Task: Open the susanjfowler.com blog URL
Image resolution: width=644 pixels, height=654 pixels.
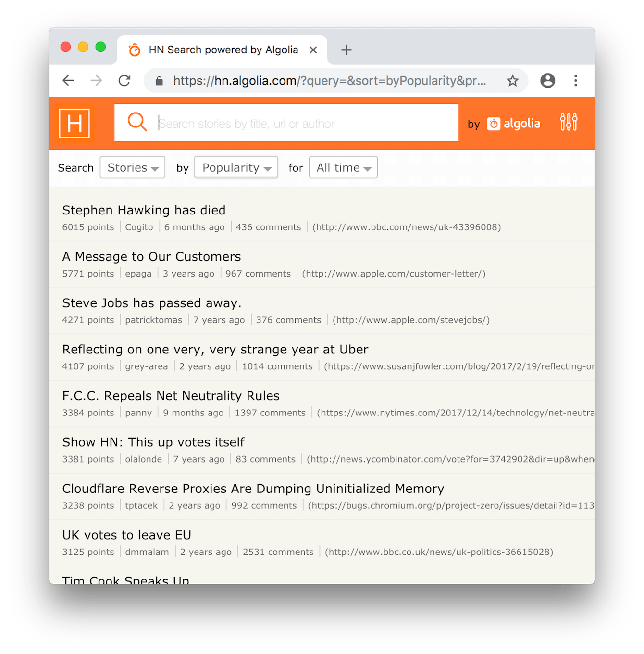Action: point(459,366)
